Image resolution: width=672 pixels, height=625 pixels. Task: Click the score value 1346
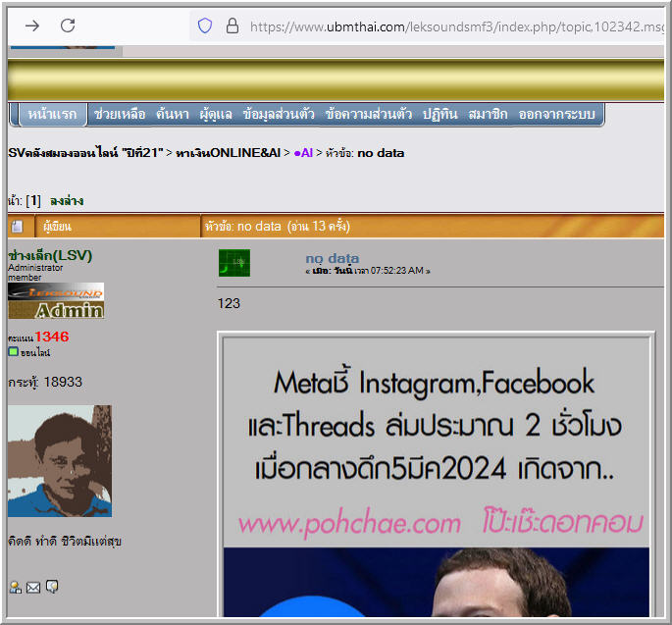[52, 337]
